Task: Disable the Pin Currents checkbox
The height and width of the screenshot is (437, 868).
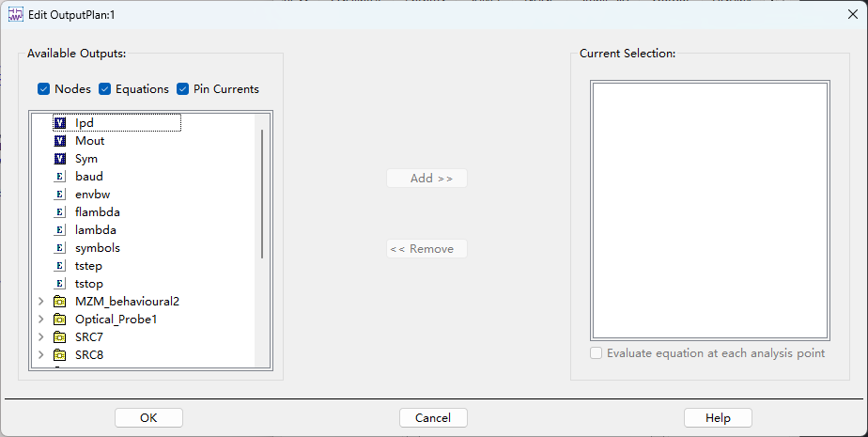Action: 182,88
